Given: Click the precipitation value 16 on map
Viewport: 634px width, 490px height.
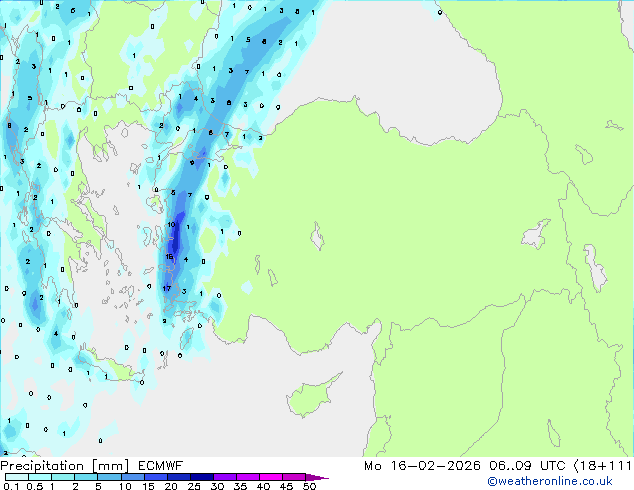Looking at the screenshot, I should point(169,256).
